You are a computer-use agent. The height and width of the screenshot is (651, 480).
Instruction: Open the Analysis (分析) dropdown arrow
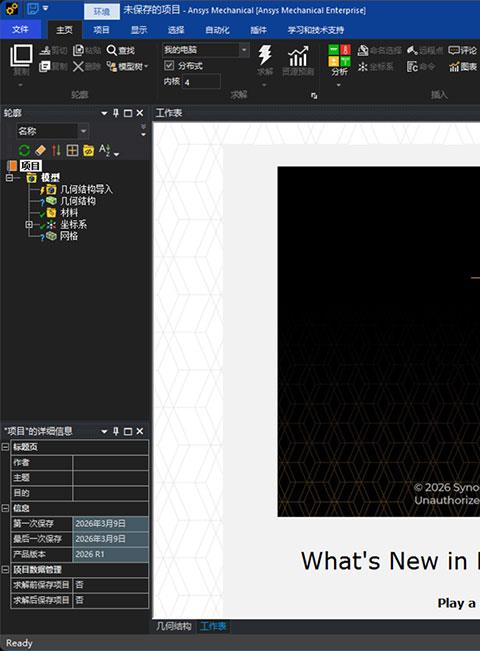coord(339,85)
